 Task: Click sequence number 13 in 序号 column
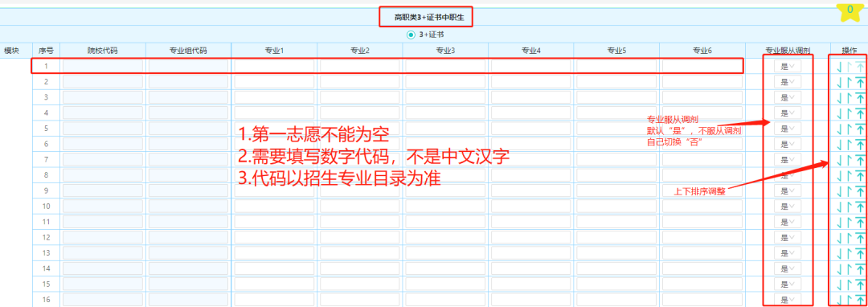47,253
